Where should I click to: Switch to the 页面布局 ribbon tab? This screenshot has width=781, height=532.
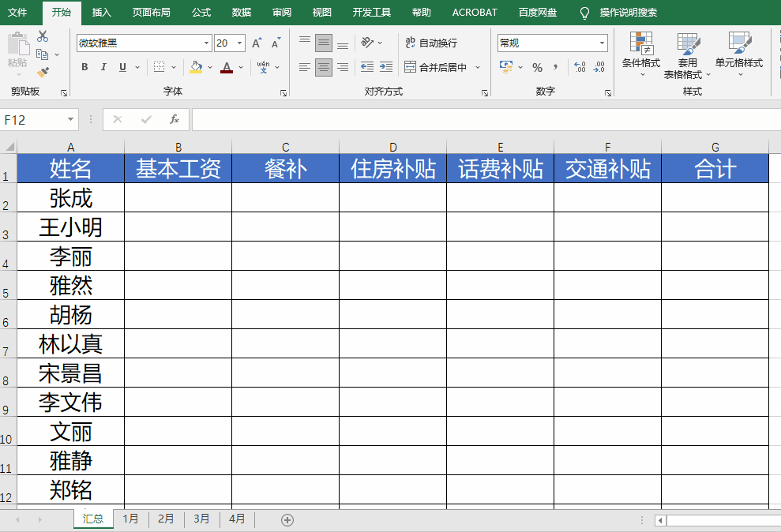tap(152, 13)
